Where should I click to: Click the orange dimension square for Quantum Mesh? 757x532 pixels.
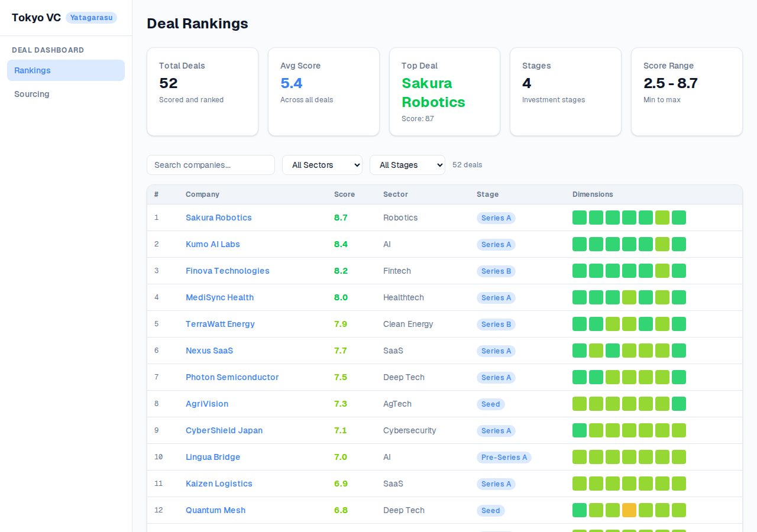click(x=629, y=510)
